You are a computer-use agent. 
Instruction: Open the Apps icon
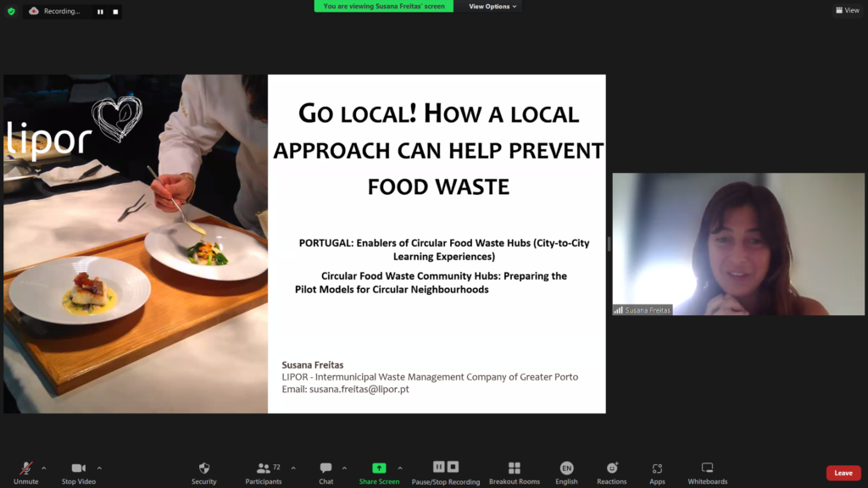pos(657,469)
